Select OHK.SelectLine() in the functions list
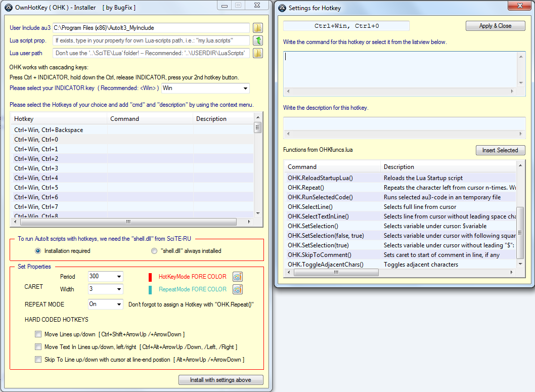This screenshot has height=392, width=535. [310, 207]
